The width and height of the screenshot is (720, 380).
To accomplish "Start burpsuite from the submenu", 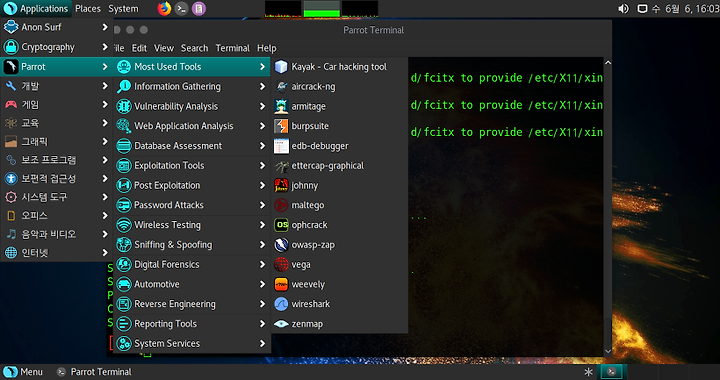I will tap(340, 126).
